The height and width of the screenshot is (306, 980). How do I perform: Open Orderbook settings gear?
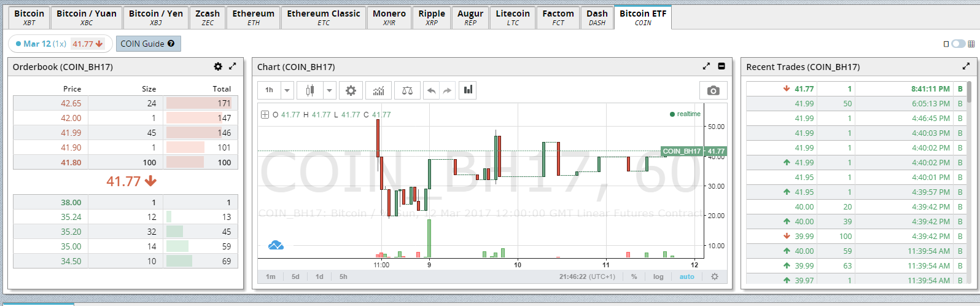coord(218,66)
